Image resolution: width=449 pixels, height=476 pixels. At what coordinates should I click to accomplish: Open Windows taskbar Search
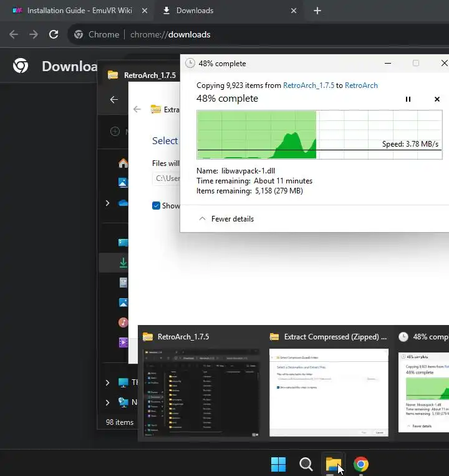click(306, 464)
